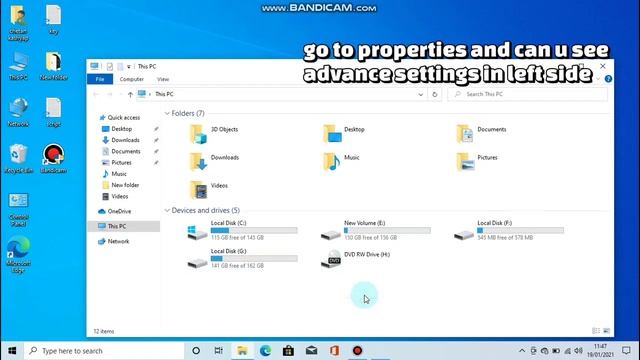Open the Music folder in Folders section
This screenshot has height=360, width=640.
click(x=332, y=162)
